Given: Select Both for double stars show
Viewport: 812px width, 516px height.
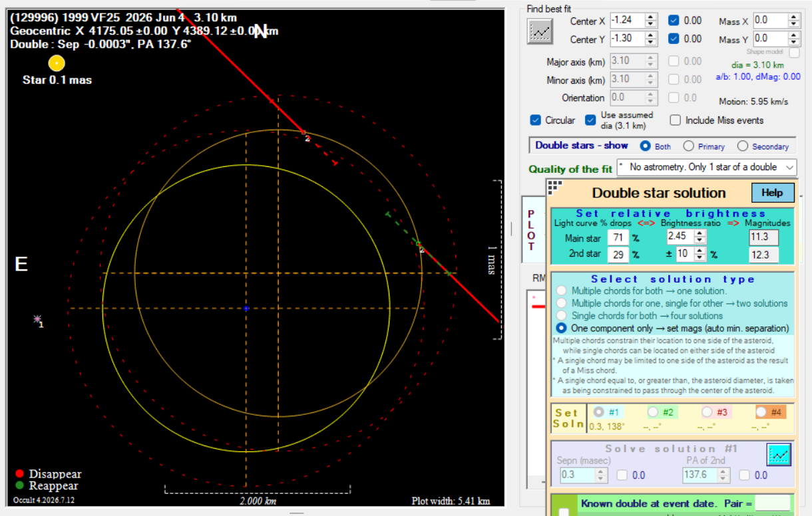Looking at the screenshot, I should point(645,146).
